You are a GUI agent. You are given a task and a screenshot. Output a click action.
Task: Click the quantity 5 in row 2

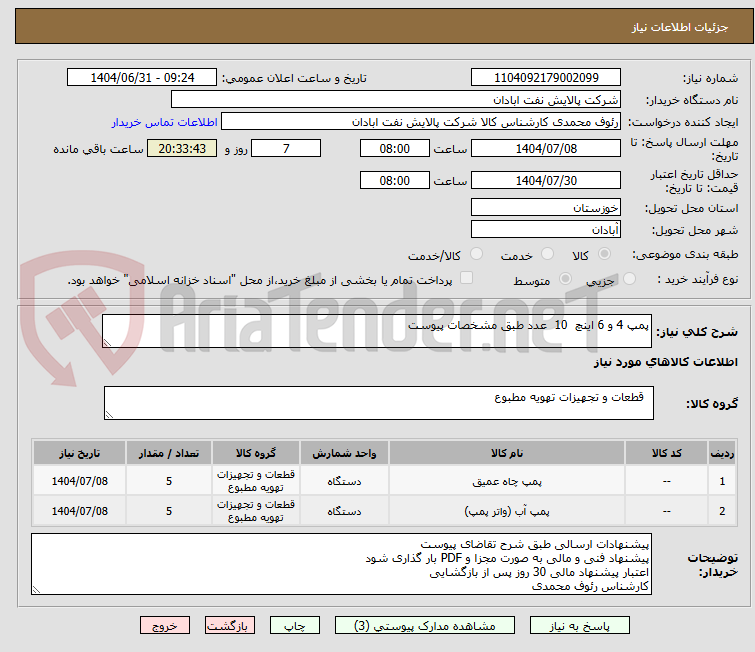(x=169, y=511)
